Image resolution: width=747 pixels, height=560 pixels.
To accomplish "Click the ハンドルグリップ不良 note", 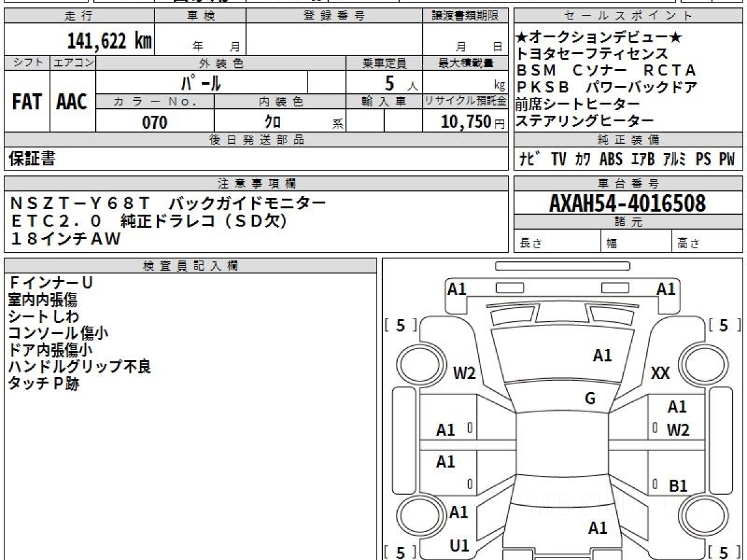I will pos(80,367).
